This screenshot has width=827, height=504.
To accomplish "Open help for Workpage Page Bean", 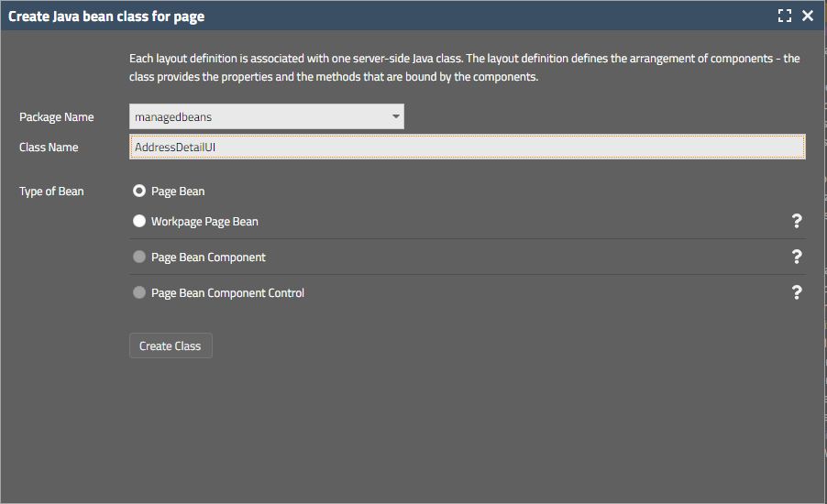I will coord(797,221).
